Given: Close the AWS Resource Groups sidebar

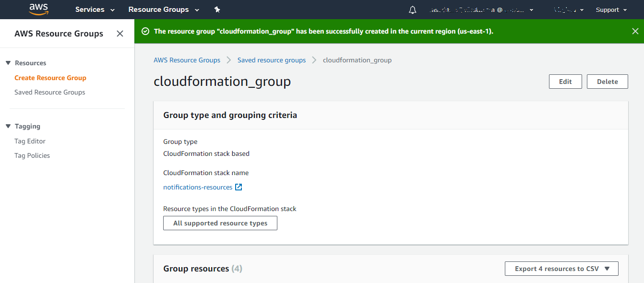Looking at the screenshot, I should click(x=120, y=34).
